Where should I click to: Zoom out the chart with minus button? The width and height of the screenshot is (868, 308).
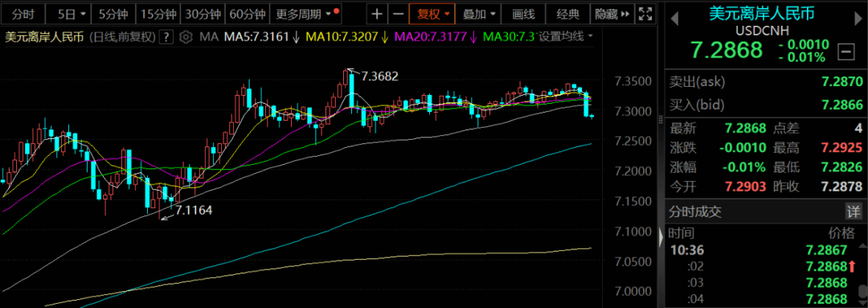tap(398, 14)
